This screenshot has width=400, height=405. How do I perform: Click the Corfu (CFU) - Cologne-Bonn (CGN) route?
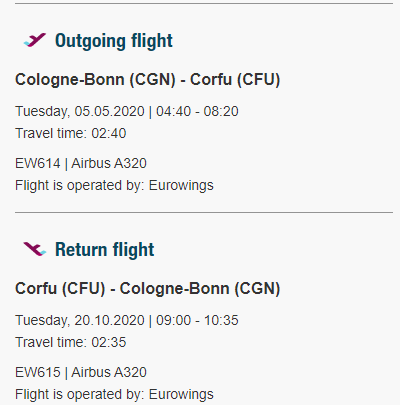pyautogui.click(x=147, y=289)
